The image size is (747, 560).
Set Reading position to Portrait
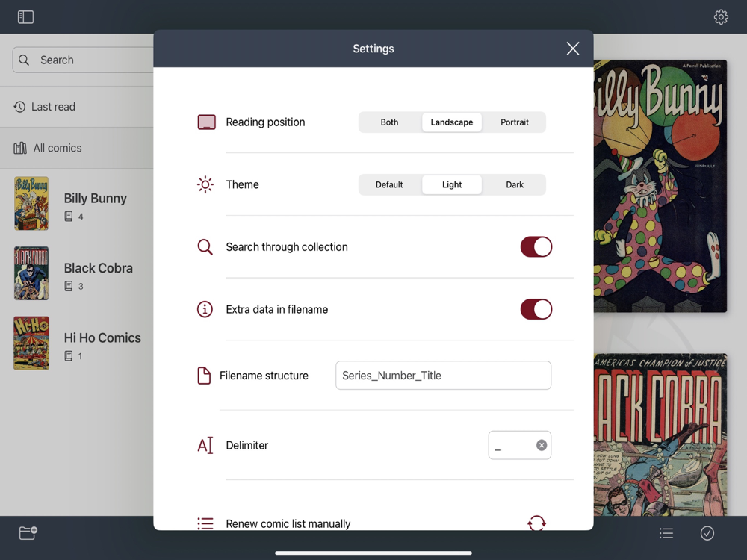coord(515,122)
